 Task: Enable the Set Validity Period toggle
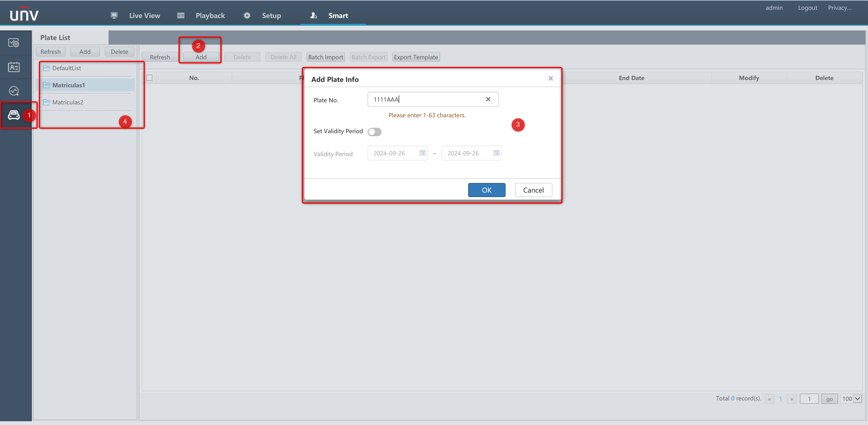374,132
